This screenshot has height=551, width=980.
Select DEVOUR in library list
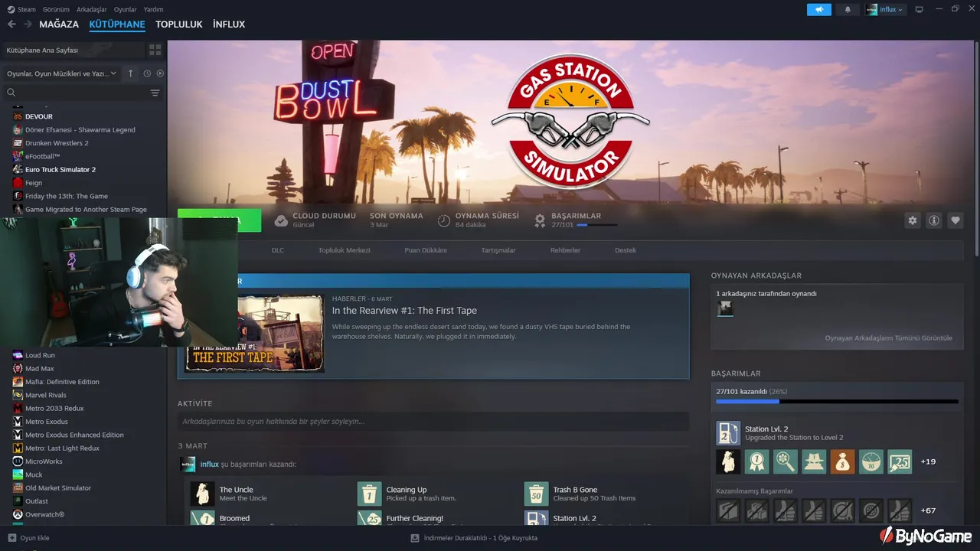pyautogui.click(x=38, y=116)
